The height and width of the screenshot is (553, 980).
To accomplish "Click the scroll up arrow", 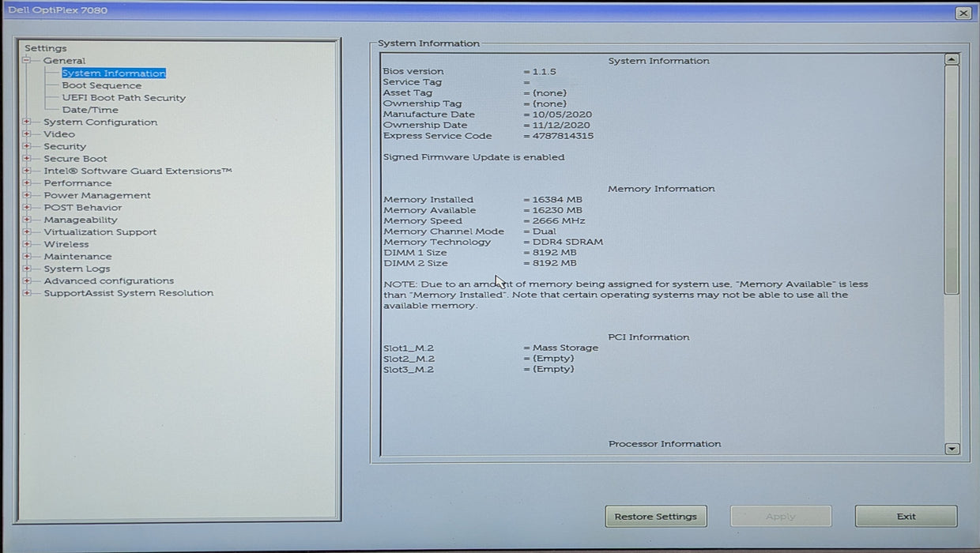I will pos(952,59).
